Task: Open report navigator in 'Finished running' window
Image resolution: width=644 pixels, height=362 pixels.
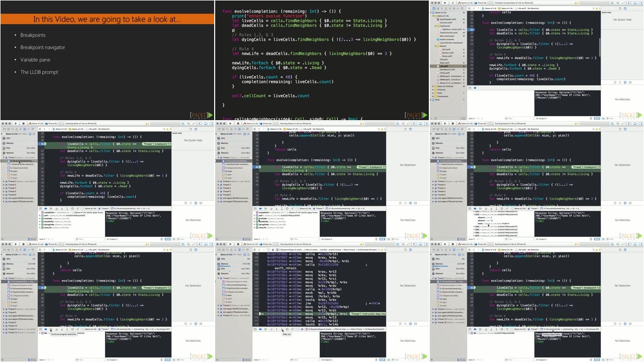Action: [x=462, y=8]
